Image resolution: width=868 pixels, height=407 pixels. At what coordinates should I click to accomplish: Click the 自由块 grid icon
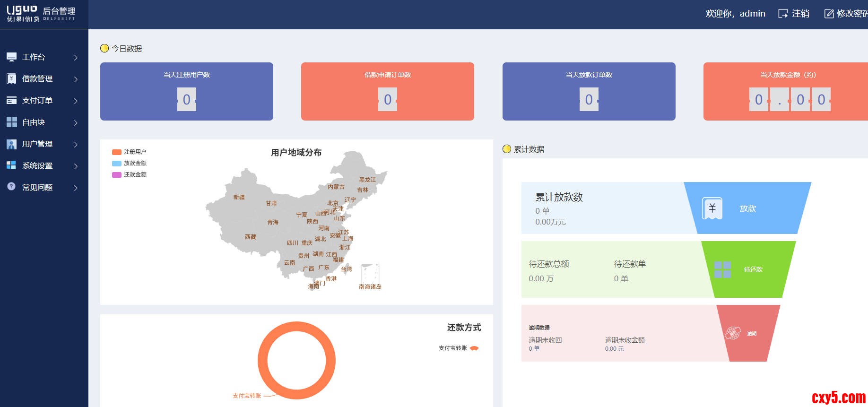point(11,122)
